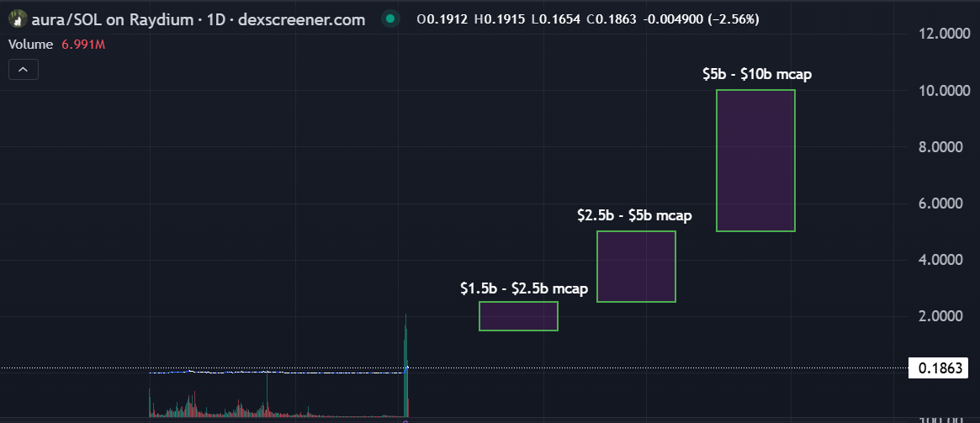This screenshot has width=980, height=423.
Task: Click the open value O0.1912
Action: pyautogui.click(x=442, y=19)
